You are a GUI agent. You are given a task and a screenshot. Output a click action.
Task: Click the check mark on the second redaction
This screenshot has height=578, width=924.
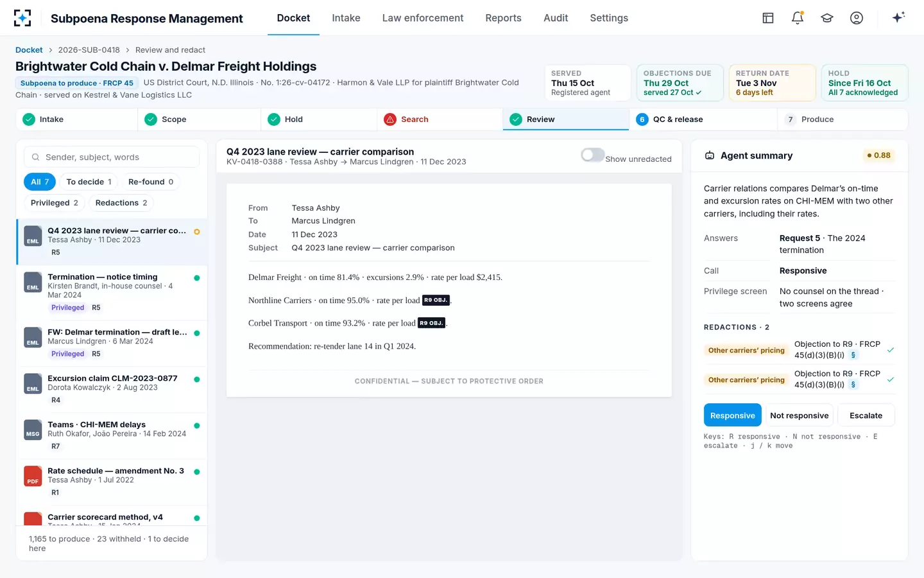click(x=891, y=380)
